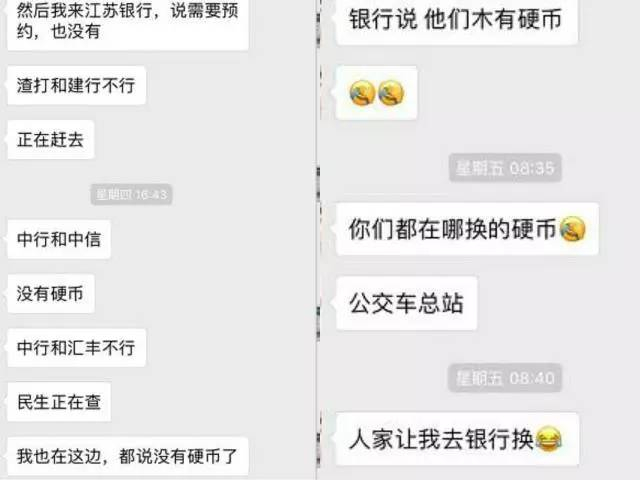This screenshot has height=480, width=640.
Task: Click the 民生正在查 message
Action: [59, 402]
